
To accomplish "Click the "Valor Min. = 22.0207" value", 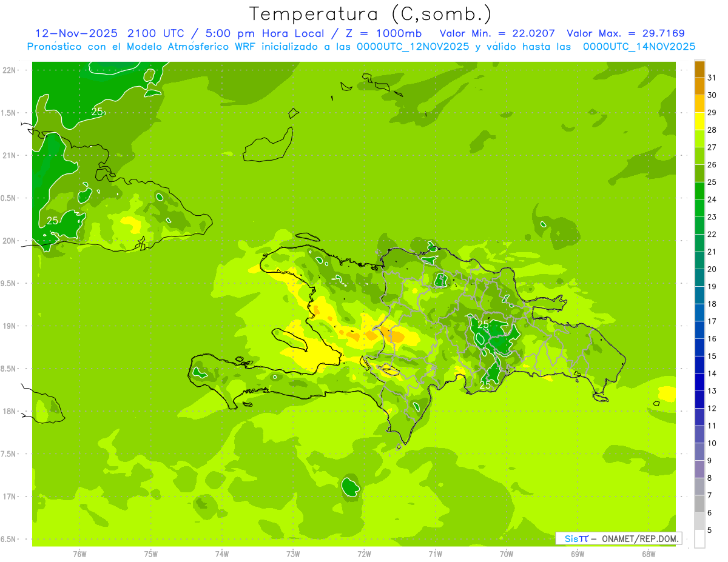I will click(x=497, y=33).
